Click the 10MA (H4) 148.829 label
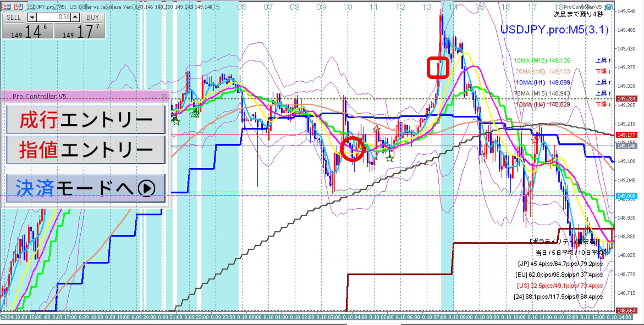 [x=543, y=104]
